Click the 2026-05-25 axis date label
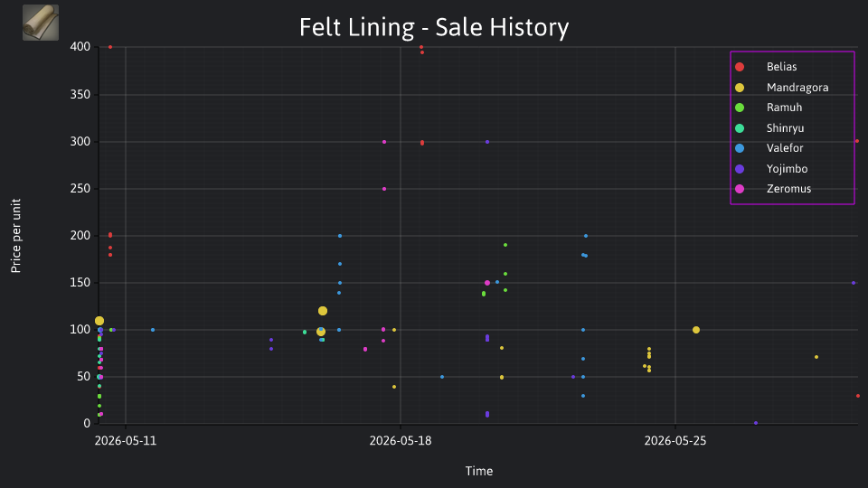 pos(675,441)
